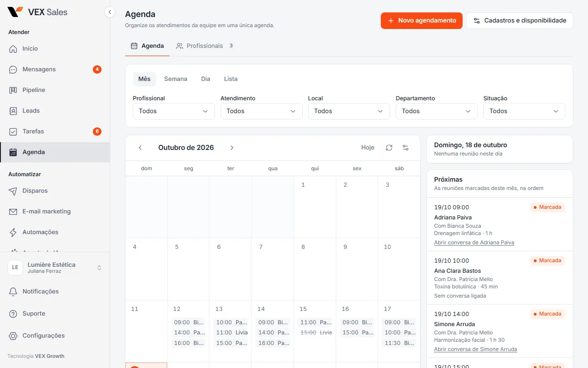The height and width of the screenshot is (368, 588).
Task: Go to Pipeline in the sidebar
Action: click(55, 90)
